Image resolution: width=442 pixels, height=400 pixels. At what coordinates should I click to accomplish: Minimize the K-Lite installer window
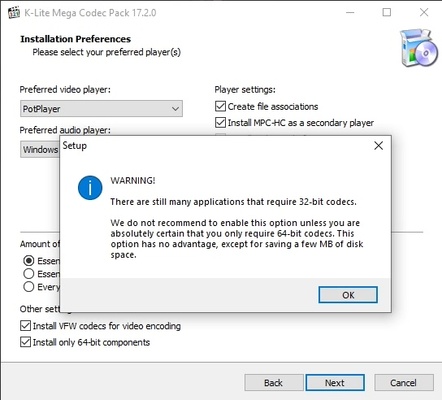[x=350, y=13]
